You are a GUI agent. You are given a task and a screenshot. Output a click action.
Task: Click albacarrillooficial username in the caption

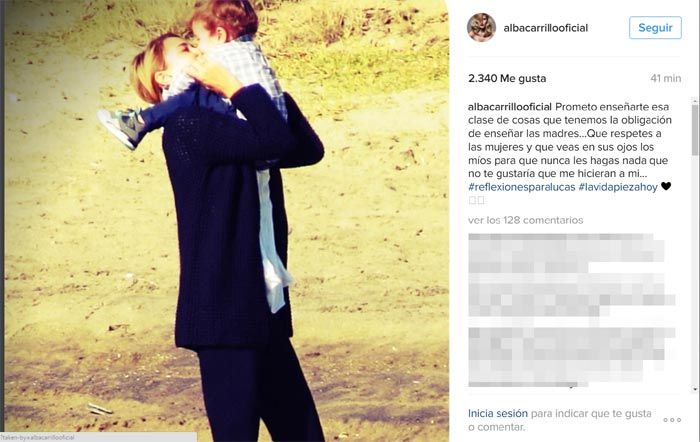tap(510, 107)
